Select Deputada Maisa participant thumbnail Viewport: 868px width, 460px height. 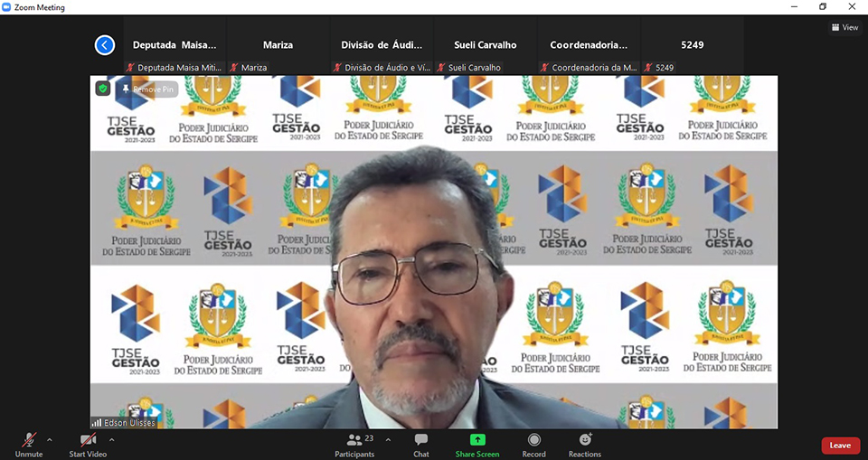175,45
